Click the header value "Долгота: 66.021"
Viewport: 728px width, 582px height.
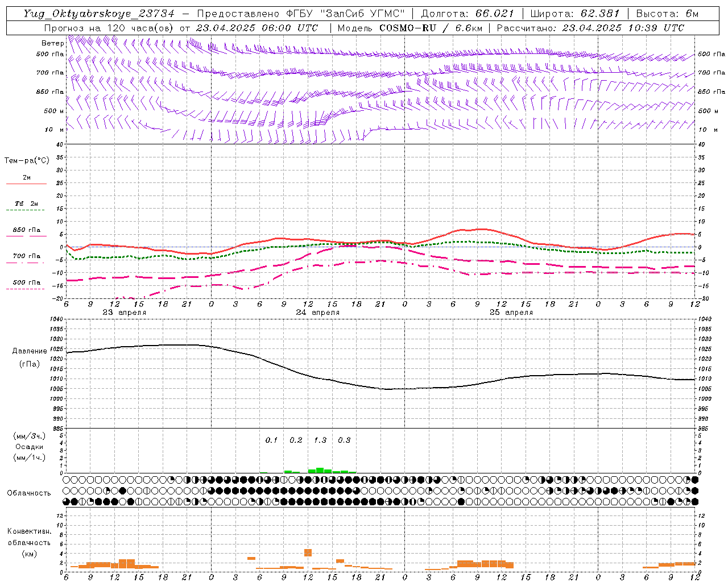pyautogui.click(x=468, y=14)
